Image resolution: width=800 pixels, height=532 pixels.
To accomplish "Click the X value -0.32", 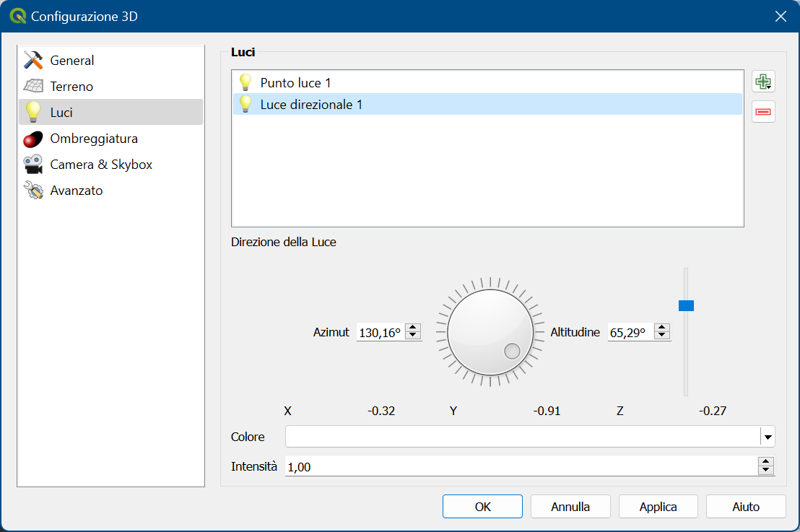I will tap(381, 411).
